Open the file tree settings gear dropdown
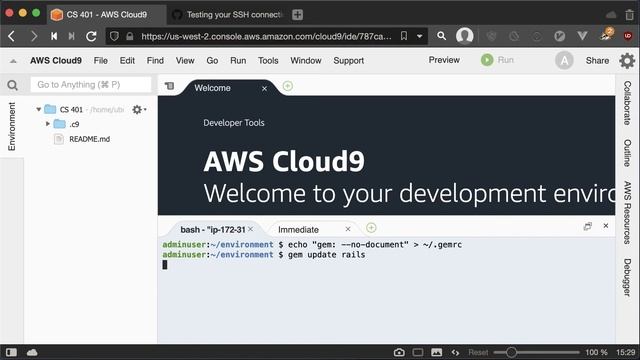 pos(139,109)
